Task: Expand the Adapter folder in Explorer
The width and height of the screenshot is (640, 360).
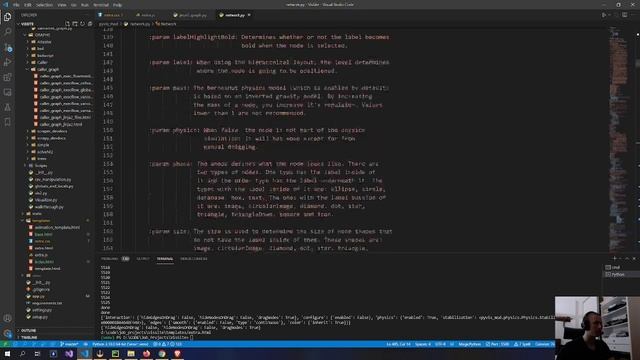Action: pyautogui.click(x=44, y=42)
